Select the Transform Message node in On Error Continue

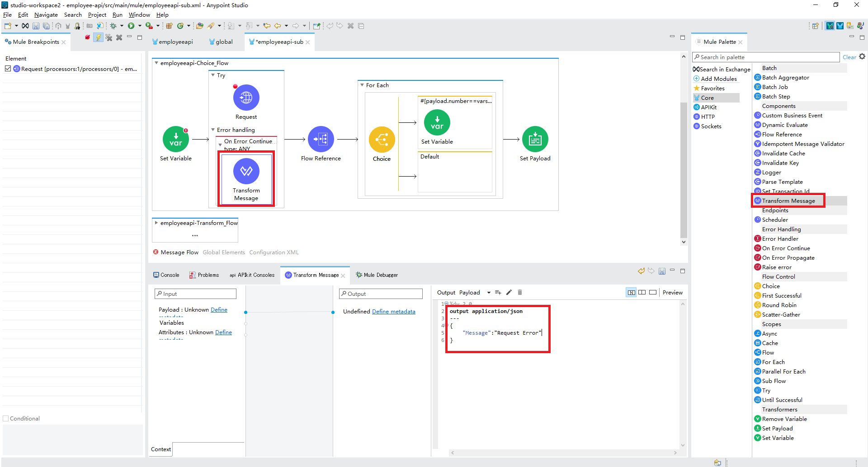(x=246, y=171)
